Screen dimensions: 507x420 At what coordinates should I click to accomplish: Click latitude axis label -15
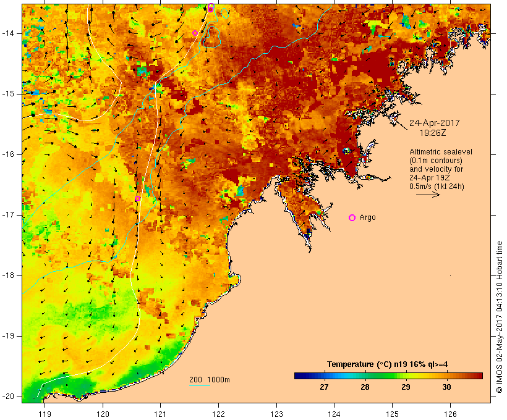pos(8,94)
